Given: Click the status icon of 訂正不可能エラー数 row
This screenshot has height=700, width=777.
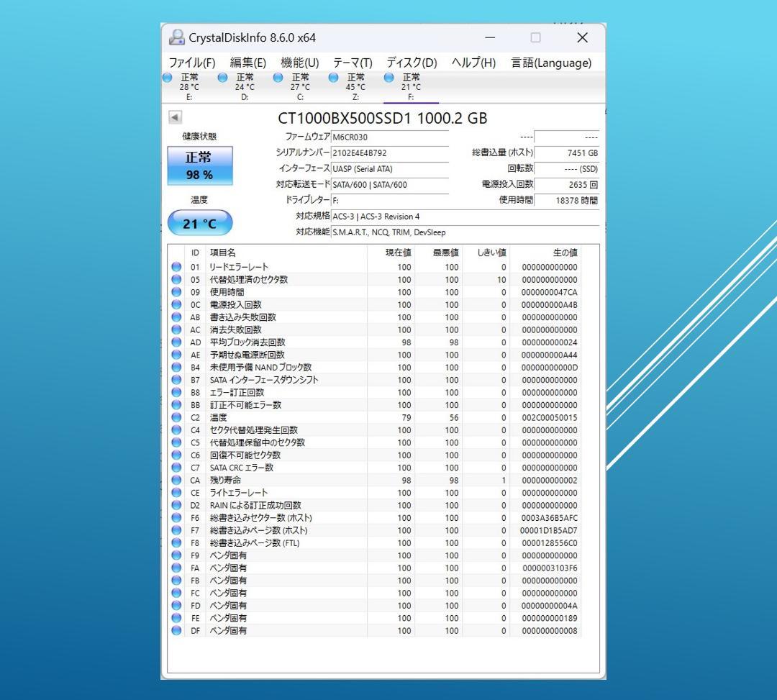Looking at the screenshot, I should (176, 405).
